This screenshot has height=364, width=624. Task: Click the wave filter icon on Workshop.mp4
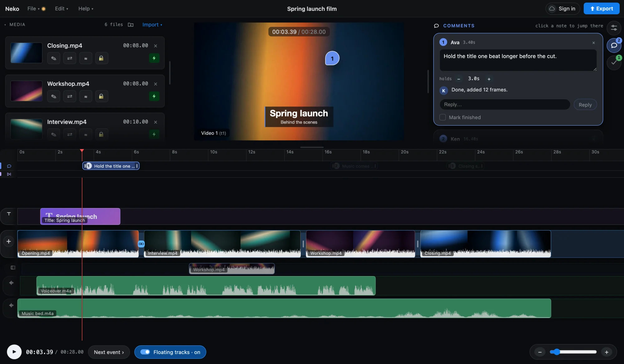click(x=85, y=96)
